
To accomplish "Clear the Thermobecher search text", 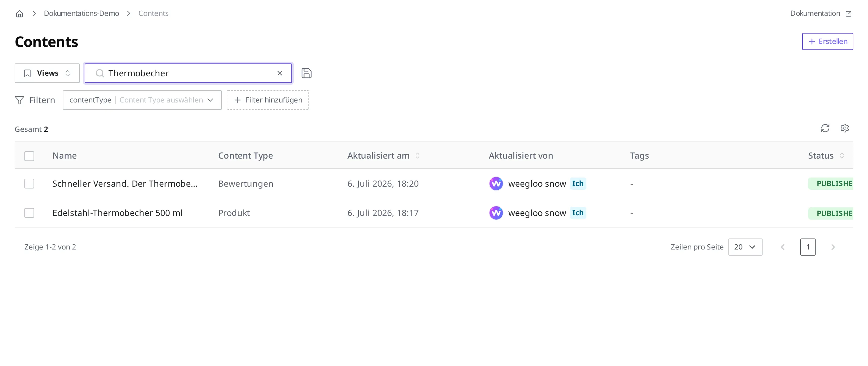I will [279, 73].
